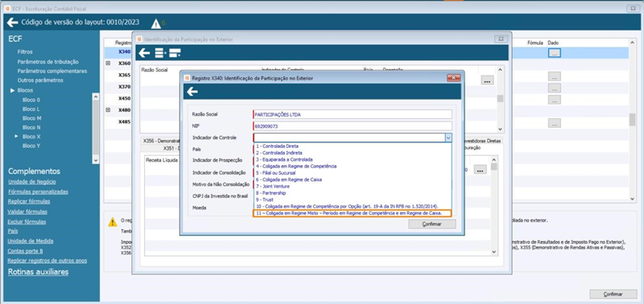Open Unidade de Negócio link
This screenshot has height=304, width=644.
(32, 182)
